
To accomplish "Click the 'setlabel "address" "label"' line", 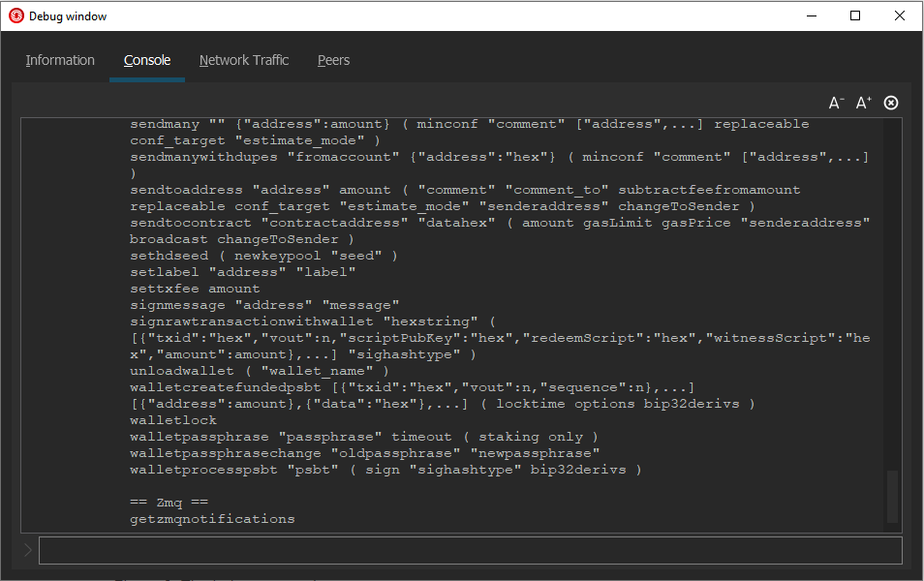I will click(243, 272).
